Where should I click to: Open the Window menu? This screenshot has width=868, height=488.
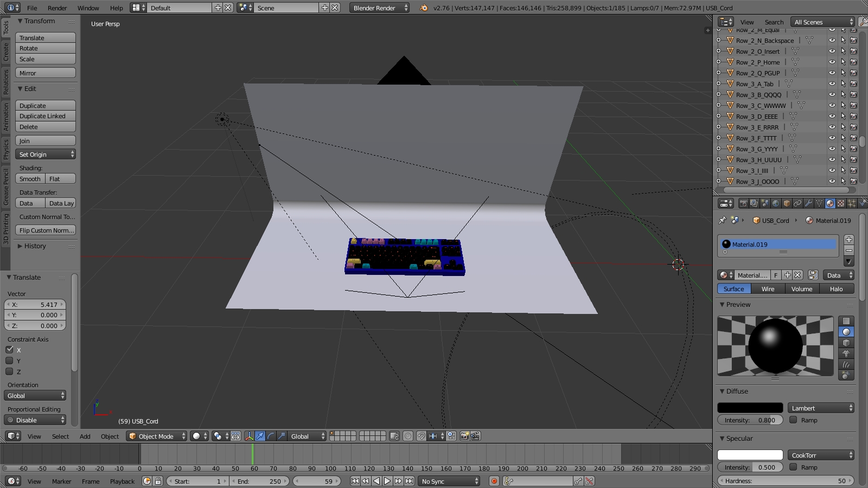point(88,8)
